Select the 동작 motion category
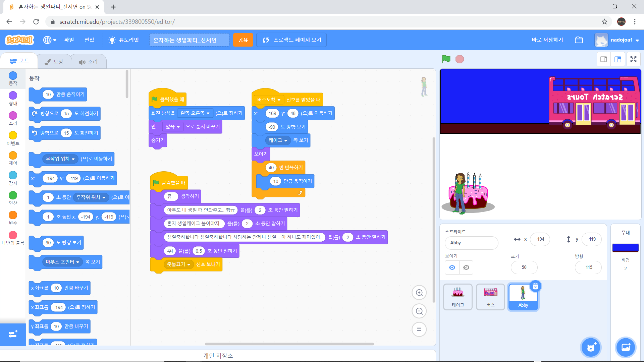Screen dimensions: 644x362 pos(13,79)
